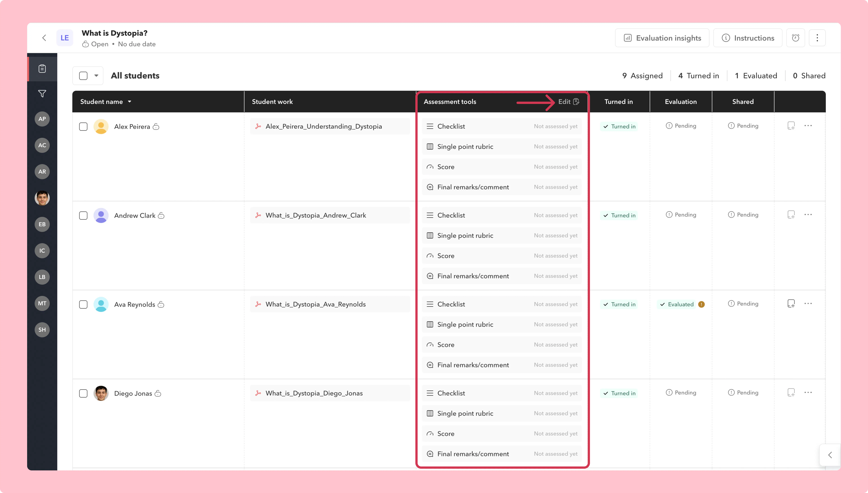Open more options for Andrew Clark's row

coord(808,215)
